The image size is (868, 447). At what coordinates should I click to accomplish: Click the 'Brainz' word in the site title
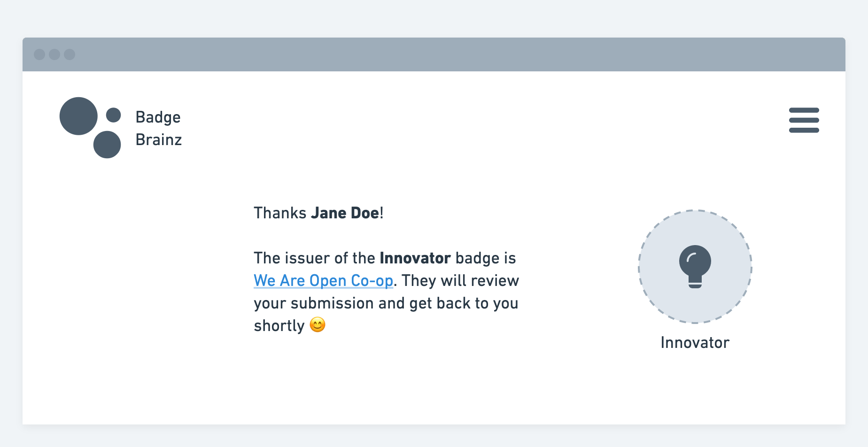coord(158,140)
